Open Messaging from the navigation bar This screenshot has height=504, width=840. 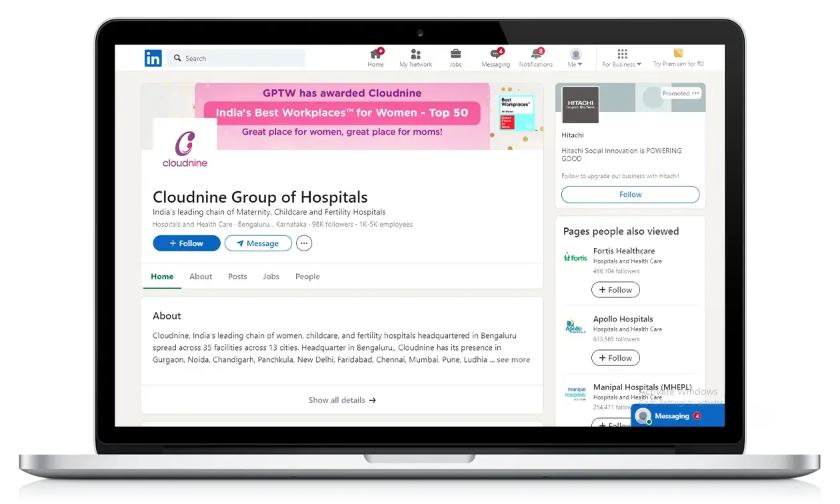(495, 57)
